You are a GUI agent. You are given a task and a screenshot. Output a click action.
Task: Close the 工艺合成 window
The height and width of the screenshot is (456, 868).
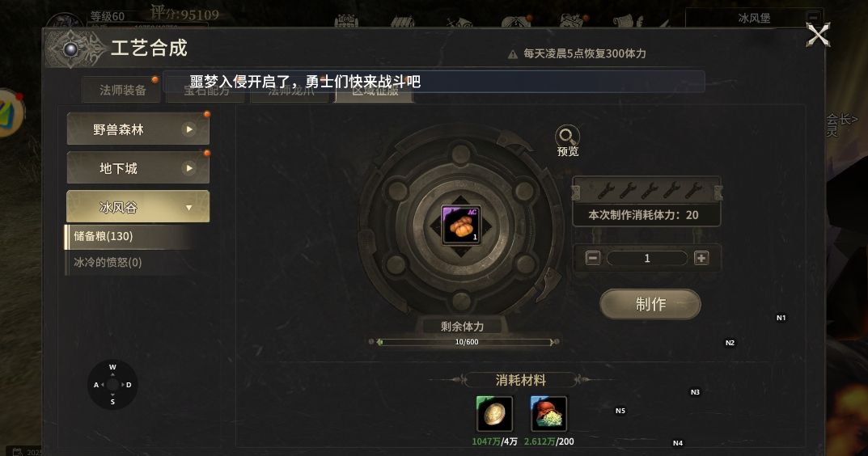(x=818, y=35)
